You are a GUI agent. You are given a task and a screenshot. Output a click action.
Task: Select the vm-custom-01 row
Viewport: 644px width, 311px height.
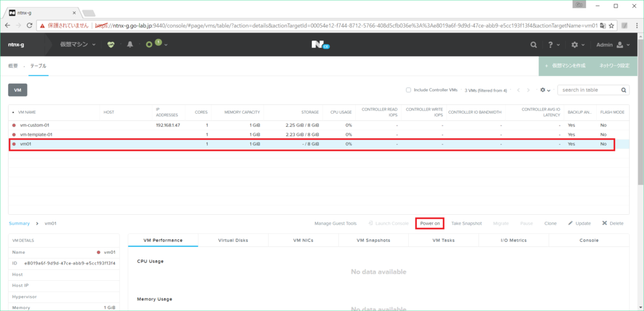coord(319,125)
